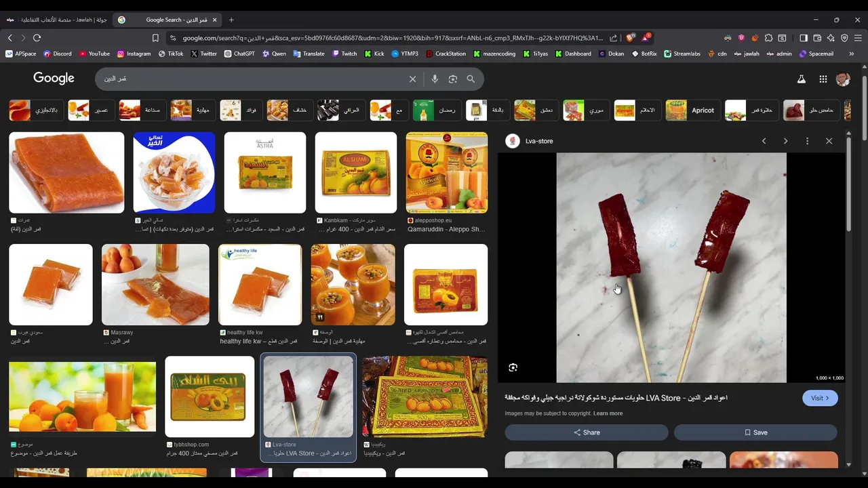The width and height of the screenshot is (868, 488).
Task: Open the Learn more copyright link
Action: [608, 413]
